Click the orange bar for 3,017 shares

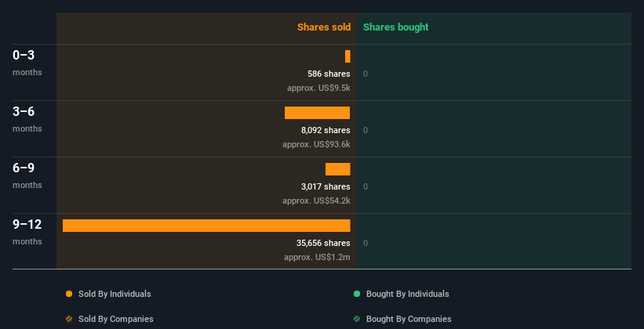pos(338,169)
